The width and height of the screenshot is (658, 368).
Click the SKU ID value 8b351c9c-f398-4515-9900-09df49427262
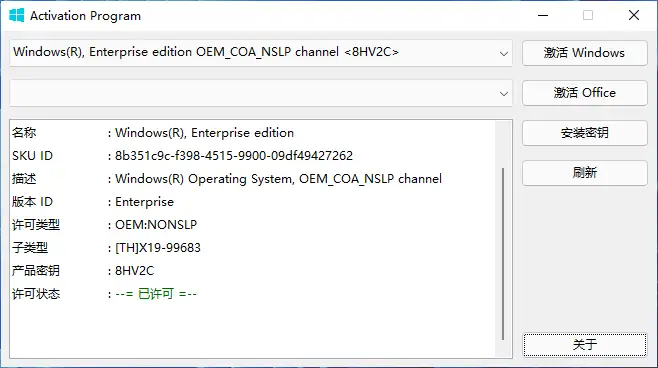click(234, 156)
